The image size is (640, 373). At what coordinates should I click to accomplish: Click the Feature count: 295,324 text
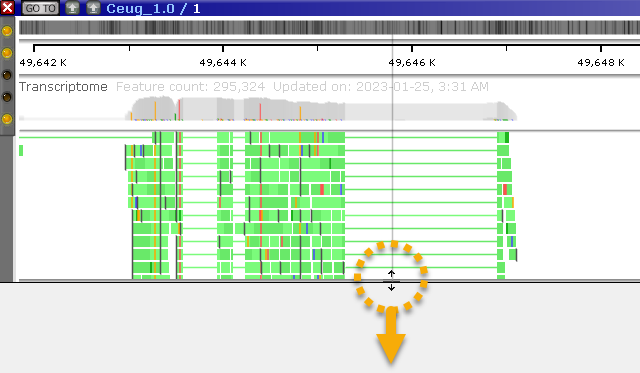(191, 87)
